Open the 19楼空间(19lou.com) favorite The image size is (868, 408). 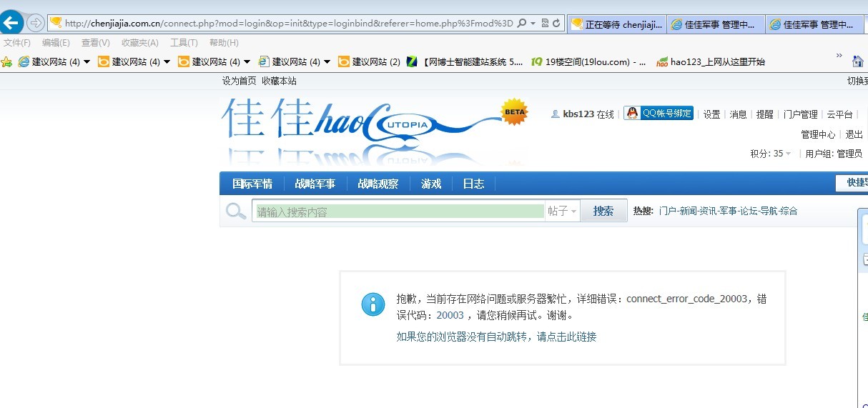[588, 61]
